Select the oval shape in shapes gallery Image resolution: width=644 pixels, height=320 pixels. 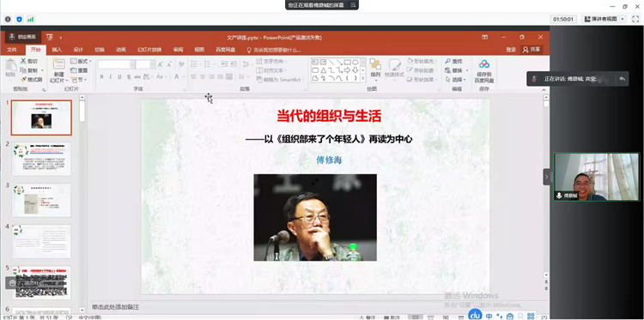[x=355, y=62]
